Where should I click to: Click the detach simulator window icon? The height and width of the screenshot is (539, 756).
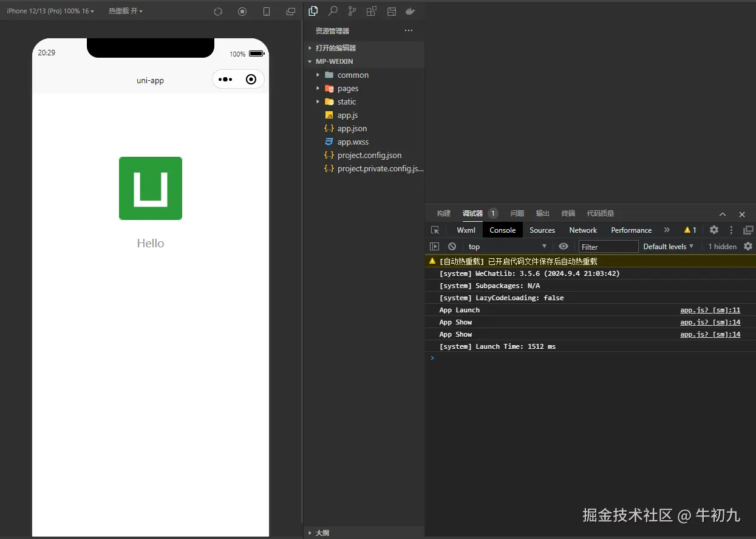pyautogui.click(x=291, y=12)
